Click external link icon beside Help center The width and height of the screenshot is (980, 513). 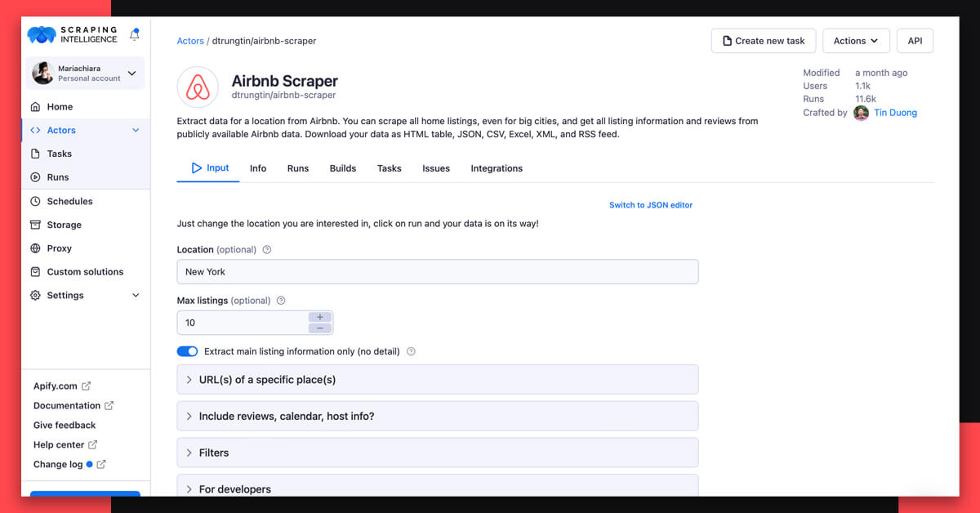tap(92, 445)
